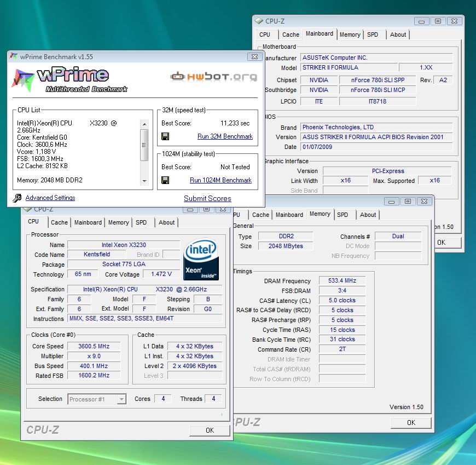Click the Cores count field showing 4
476x465 pixels.
[x=163, y=398]
